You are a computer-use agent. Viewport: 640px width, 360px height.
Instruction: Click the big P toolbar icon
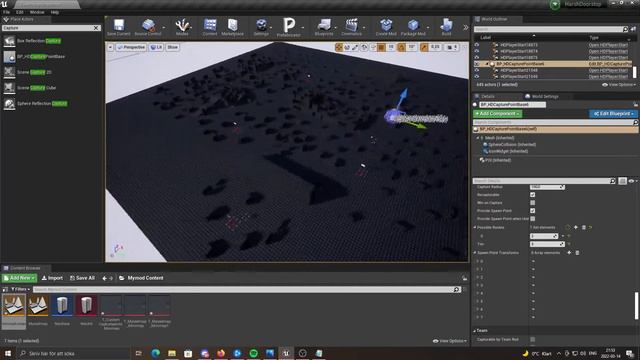pos(289,27)
